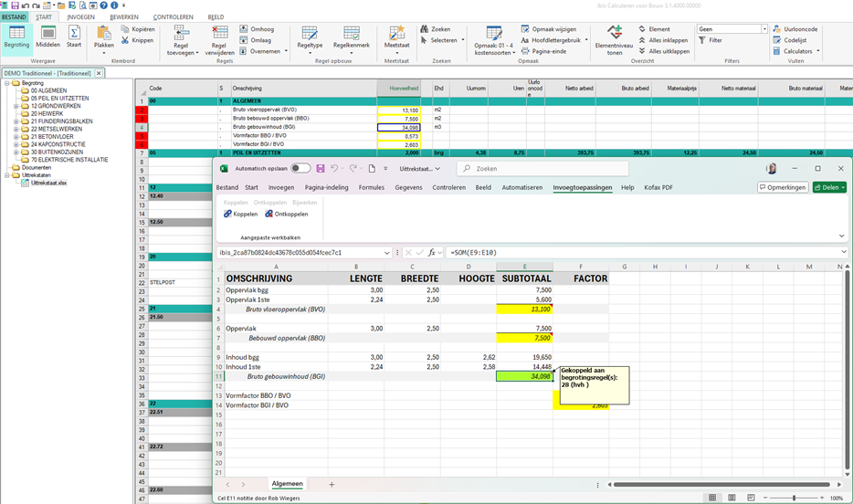Collapse the Uittrekstaten tree node
The image size is (853, 504).
click(7, 175)
